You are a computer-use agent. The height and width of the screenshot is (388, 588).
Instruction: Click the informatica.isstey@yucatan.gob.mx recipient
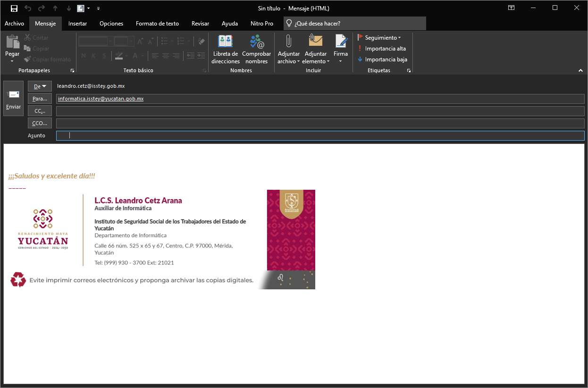[x=101, y=99]
